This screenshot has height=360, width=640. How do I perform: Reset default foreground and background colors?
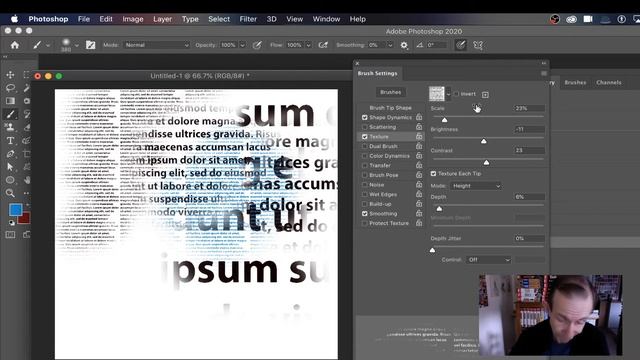coord(11,223)
